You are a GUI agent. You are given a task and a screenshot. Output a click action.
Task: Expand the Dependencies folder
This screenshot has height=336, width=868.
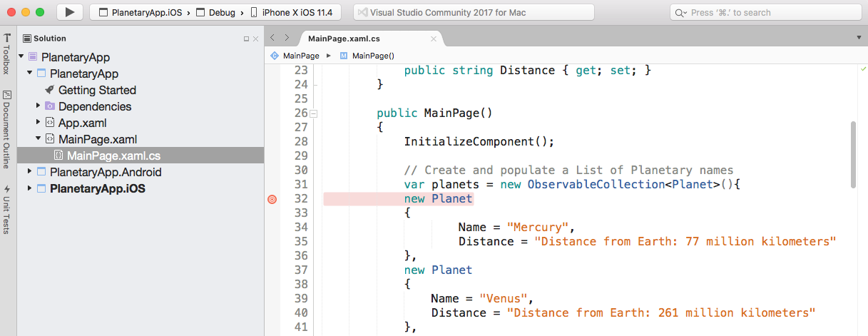[x=39, y=106]
